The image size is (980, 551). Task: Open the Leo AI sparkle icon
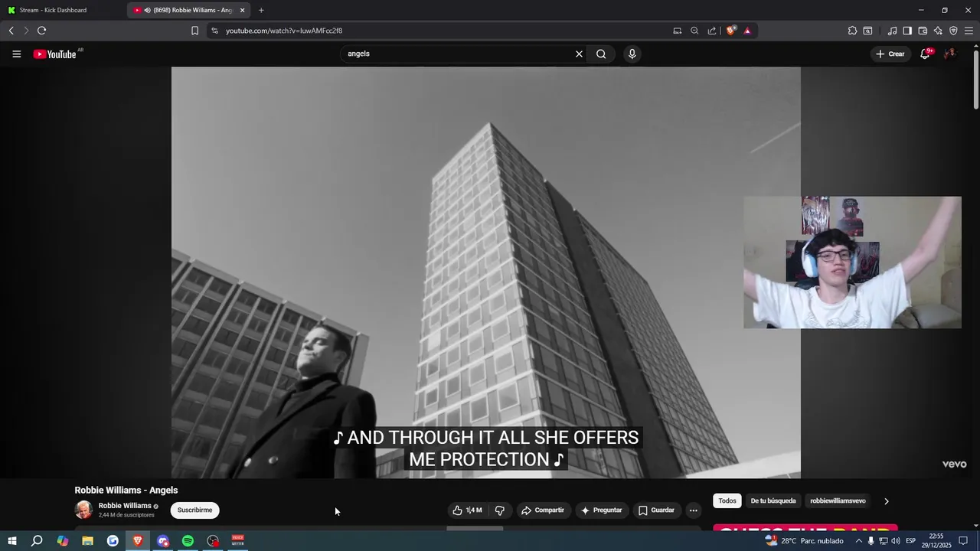tap(938, 31)
